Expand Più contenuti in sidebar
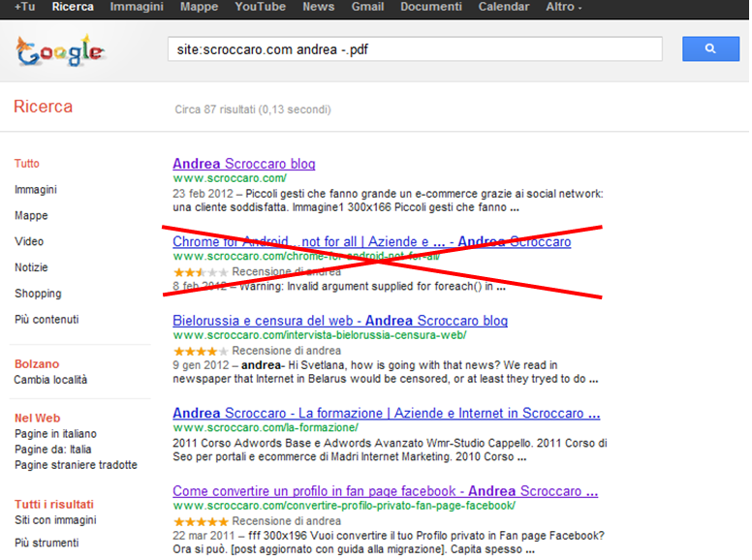This screenshot has width=752, height=560. click(47, 320)
